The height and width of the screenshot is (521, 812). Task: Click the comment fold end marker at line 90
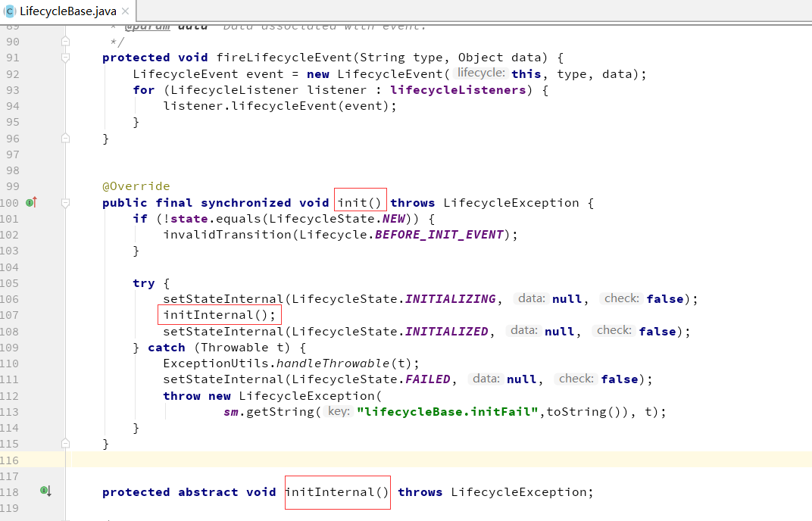(x=65, y=42)
